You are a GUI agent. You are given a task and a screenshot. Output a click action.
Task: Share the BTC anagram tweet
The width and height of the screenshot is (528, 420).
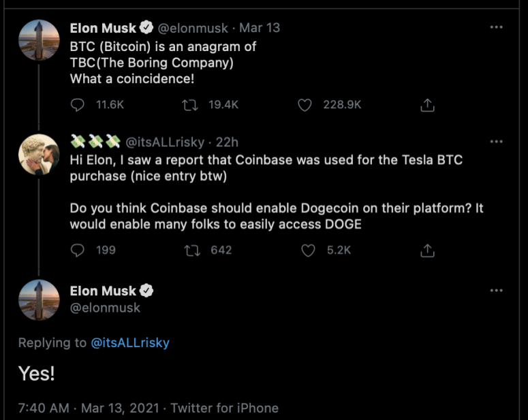[x=427, y=106]
